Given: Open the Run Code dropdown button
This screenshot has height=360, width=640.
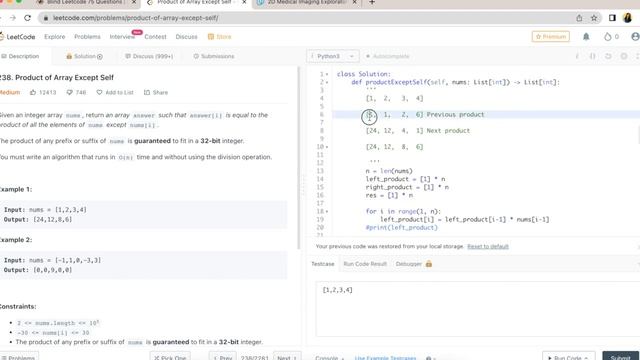Looking at the screenshot, I should coord(568,358).
